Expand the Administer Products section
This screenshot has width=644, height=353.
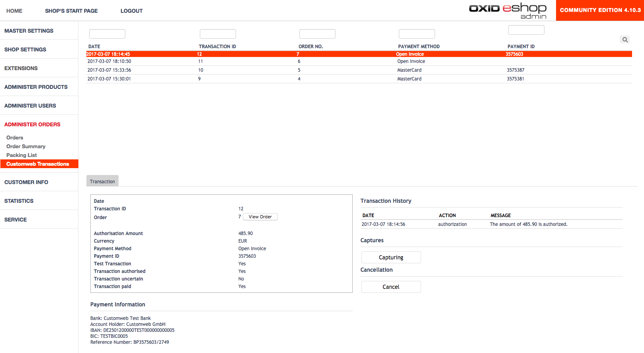tap(36, 87)
